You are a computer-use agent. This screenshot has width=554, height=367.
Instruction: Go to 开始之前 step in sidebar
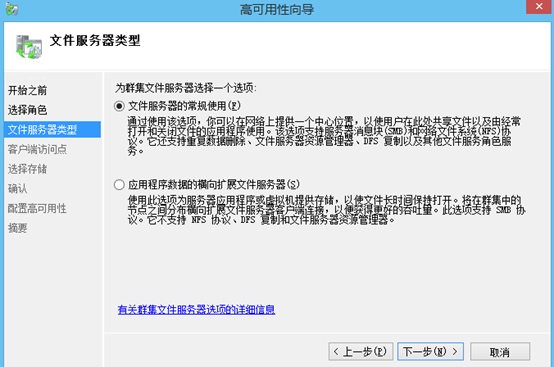pos(27,90)
